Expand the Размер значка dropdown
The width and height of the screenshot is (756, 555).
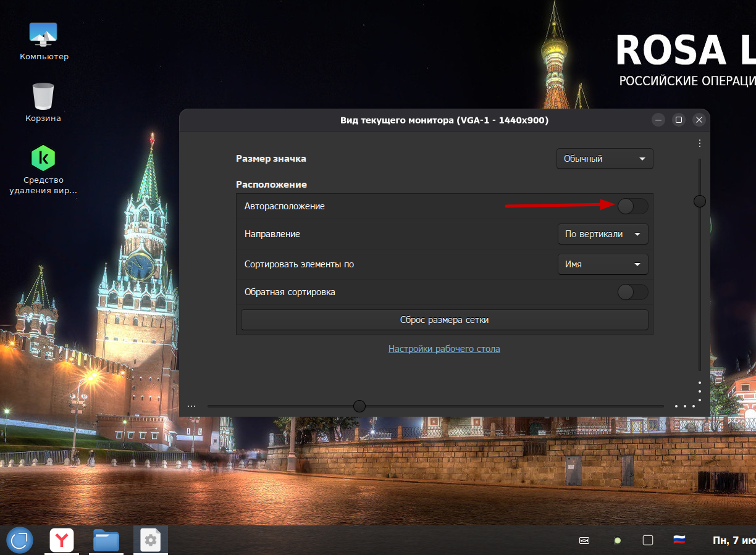click(x=604, y=159)
